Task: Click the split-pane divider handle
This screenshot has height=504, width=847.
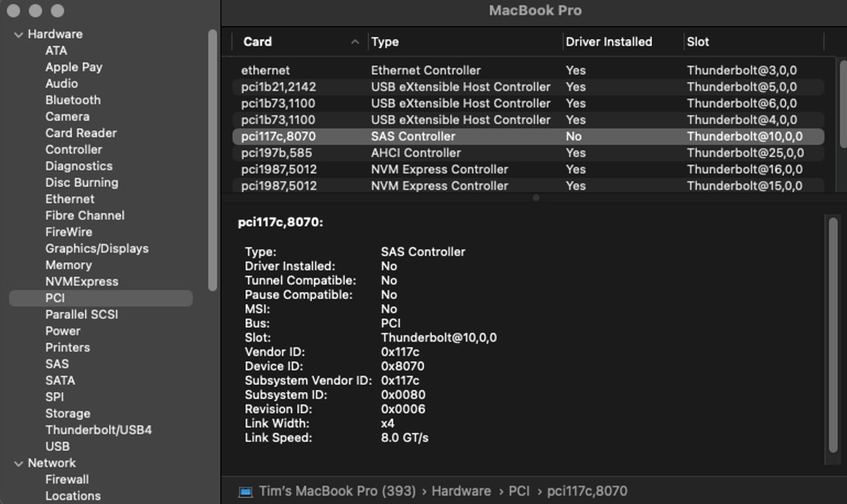Action: (535, 198)
